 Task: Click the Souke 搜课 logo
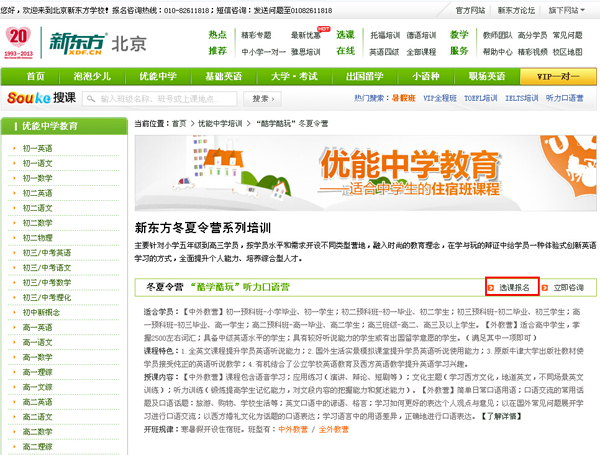(x=41, y=99)
